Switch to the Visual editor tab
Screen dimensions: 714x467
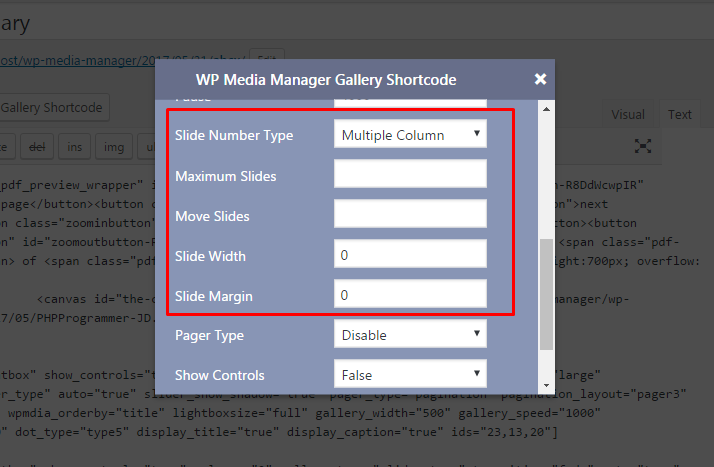(628, 114)
